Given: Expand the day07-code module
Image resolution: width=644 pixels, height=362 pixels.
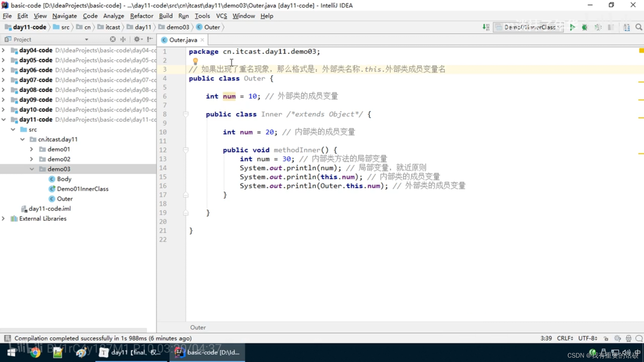Looking at the screenshot, I should click(3, 80).
